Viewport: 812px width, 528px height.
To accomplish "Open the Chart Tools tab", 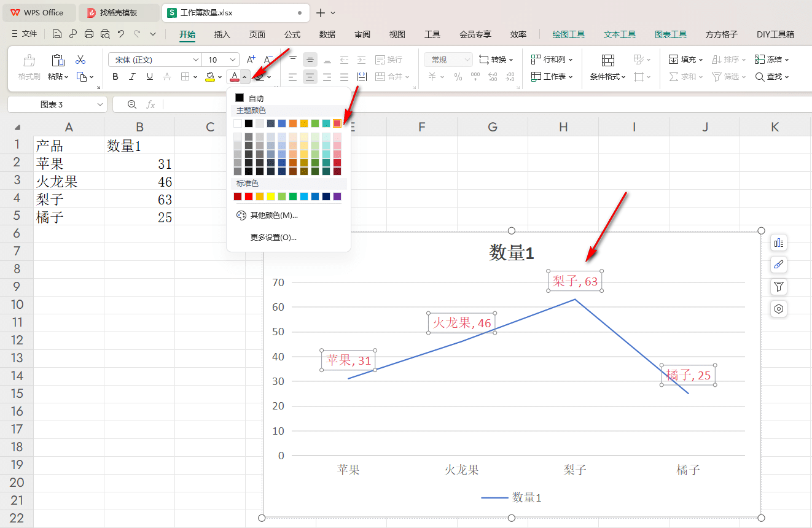I will (x=671, y=34).
